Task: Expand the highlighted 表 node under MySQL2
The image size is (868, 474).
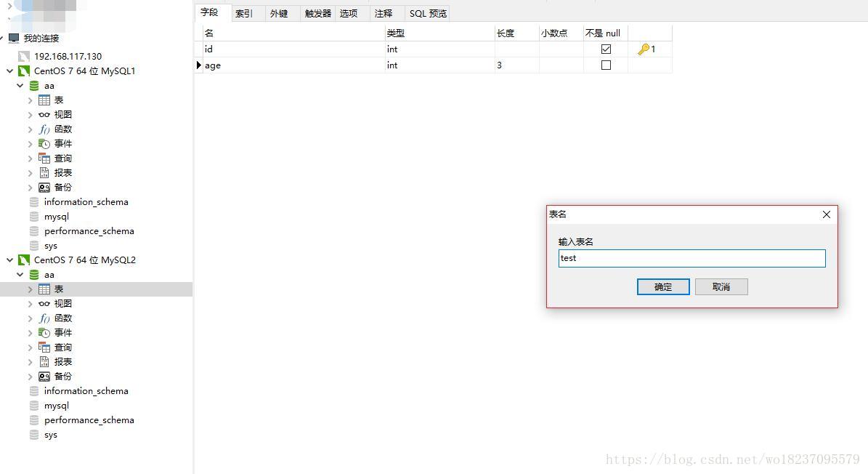Action: tap(29, 289)
